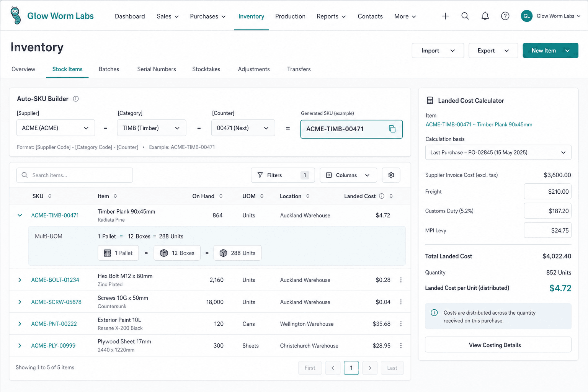588x392 pixels.
Task: Open the Purchases menu
Action: [208, 16]
